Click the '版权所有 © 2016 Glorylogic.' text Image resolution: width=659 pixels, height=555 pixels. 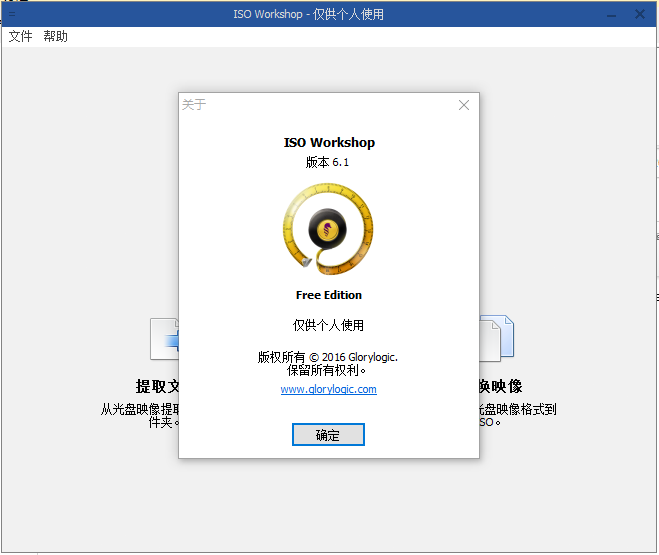pos(328,357)
